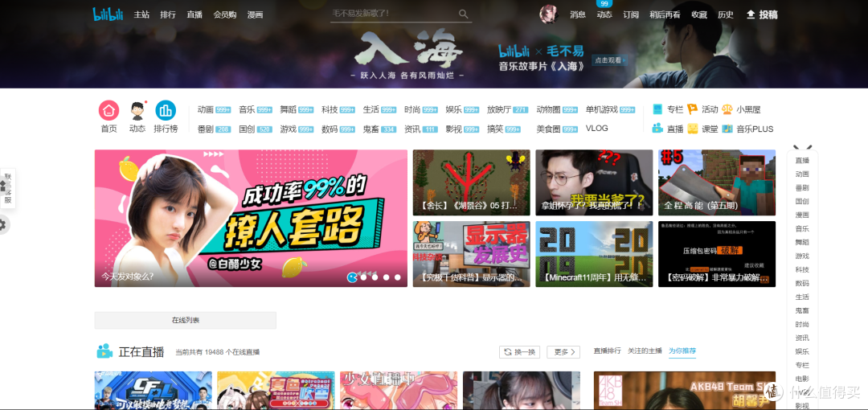Viewport: 868px width, 410px height.
Task: Open 漫画 in the top navigation
Action: tap(256, 14)
